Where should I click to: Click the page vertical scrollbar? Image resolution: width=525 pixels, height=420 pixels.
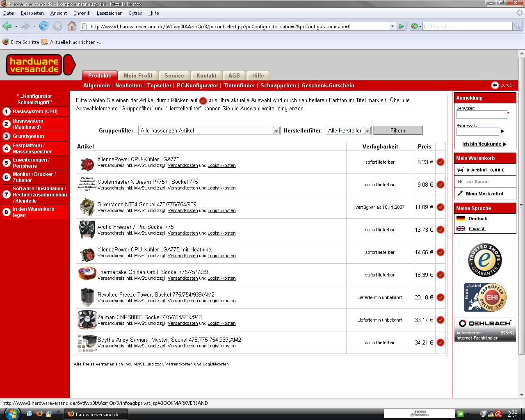tap(522, 205)
